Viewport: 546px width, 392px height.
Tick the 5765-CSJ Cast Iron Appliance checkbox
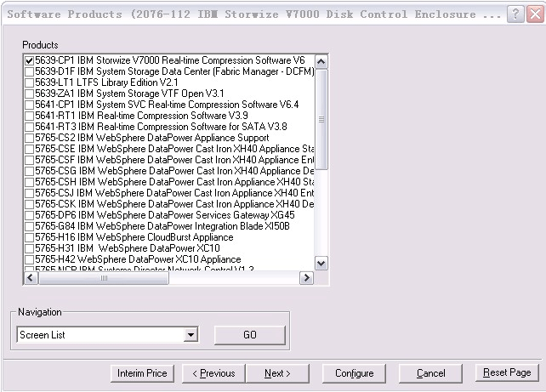tap(29, 193)
